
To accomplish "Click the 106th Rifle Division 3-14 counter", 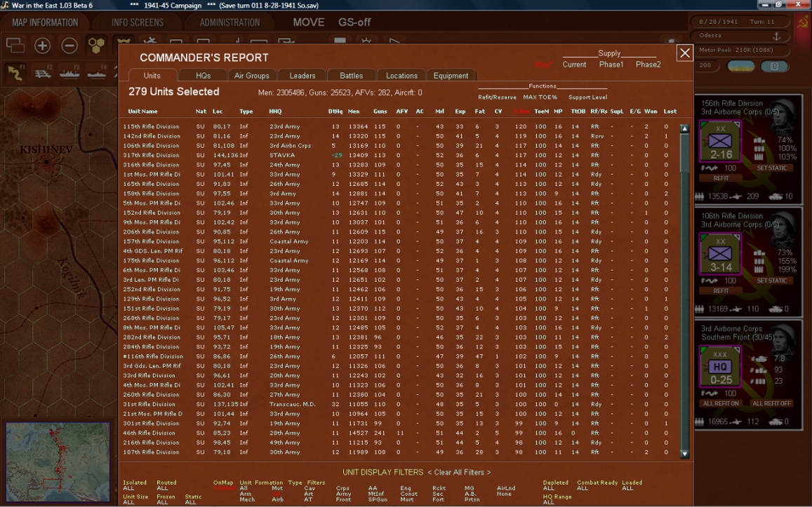I will tap(720, 254).
